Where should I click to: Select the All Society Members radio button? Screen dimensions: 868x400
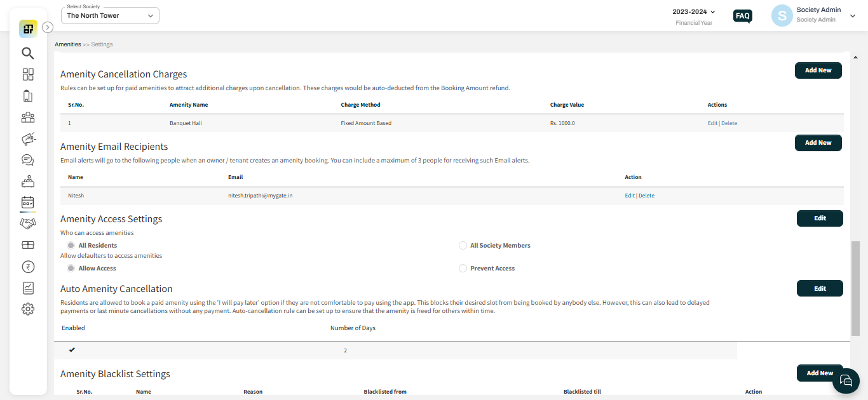click(463, 246)
